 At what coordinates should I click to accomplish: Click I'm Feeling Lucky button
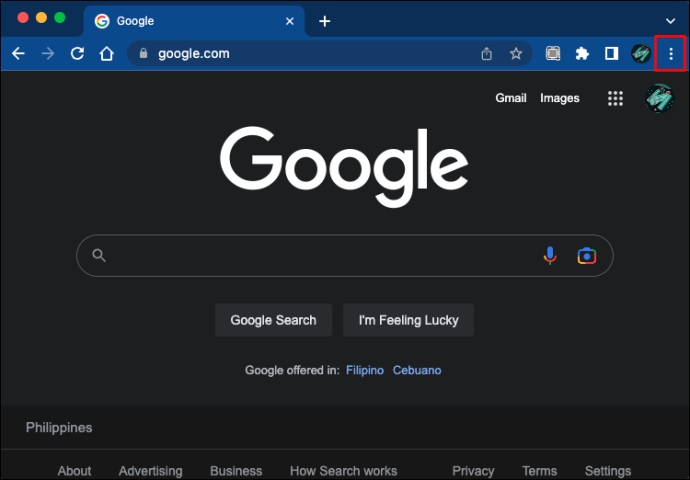[x=408, y=320]
